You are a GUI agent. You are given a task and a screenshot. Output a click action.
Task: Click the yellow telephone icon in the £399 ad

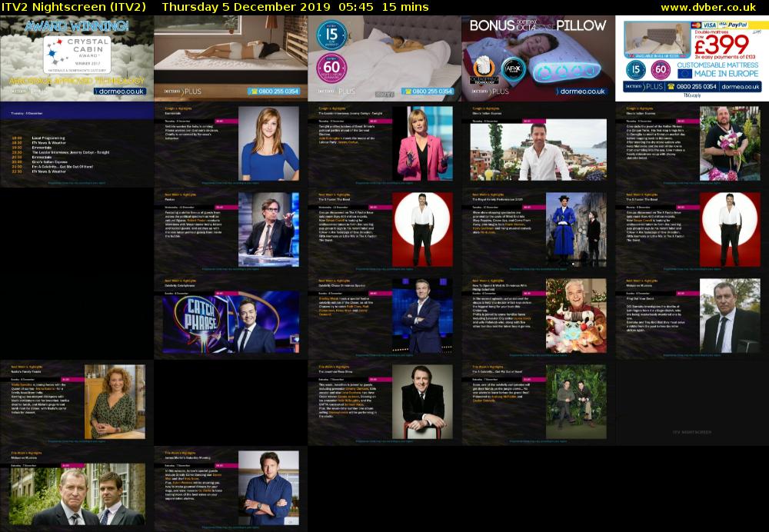coord(671,87)
